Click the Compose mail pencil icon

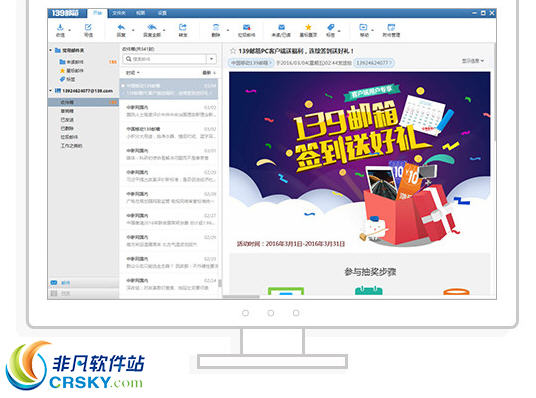pyautogui.click(x=88, y=27)
